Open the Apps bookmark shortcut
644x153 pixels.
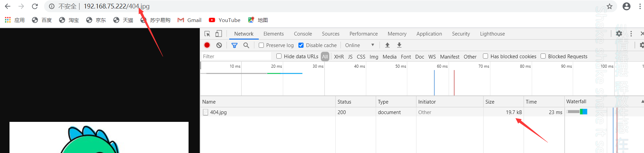(15, 20)
